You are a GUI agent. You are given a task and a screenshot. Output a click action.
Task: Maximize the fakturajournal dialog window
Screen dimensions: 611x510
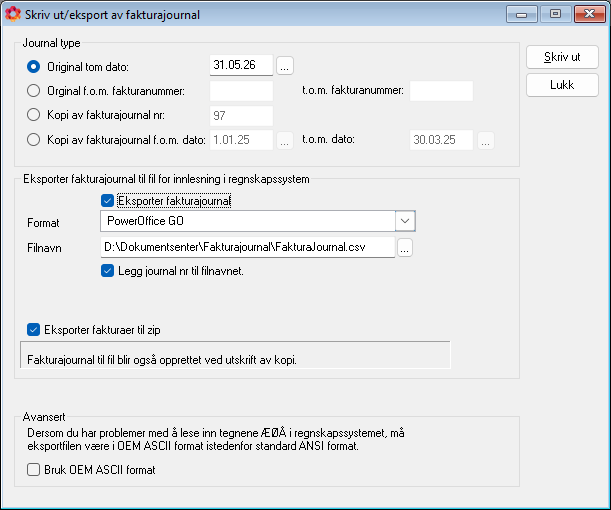[555, 14]
